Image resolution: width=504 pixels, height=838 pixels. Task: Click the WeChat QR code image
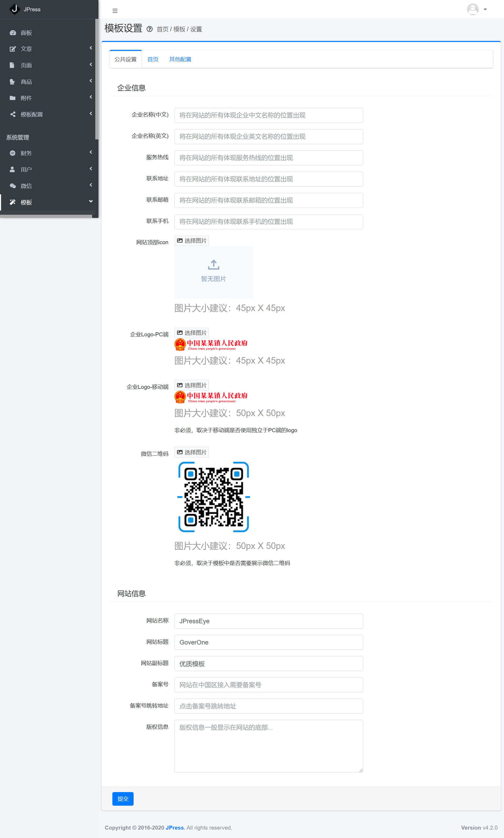click(x=214, y=497)
